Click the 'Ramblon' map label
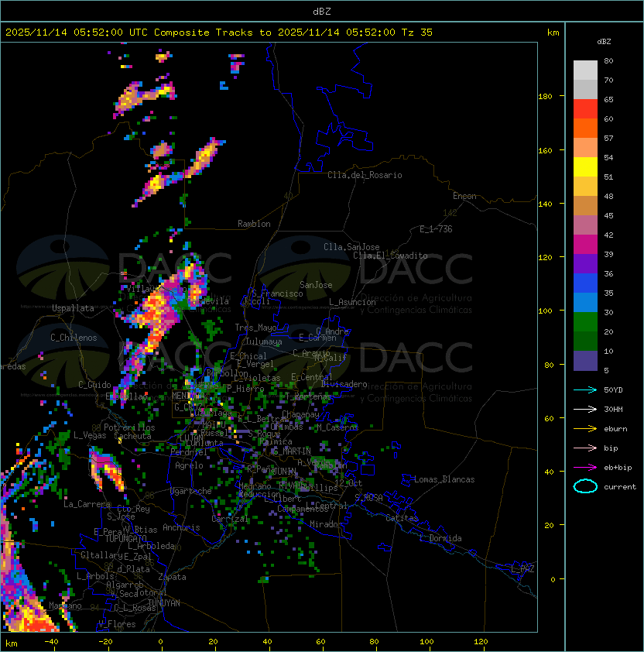This screenshot has width=644, height=652. pos(254,224)
